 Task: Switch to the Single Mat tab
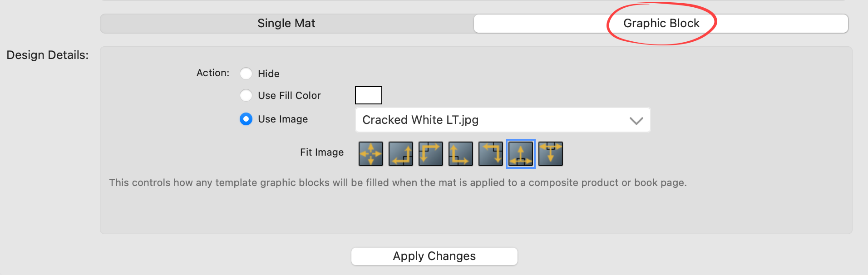point(286,24)
